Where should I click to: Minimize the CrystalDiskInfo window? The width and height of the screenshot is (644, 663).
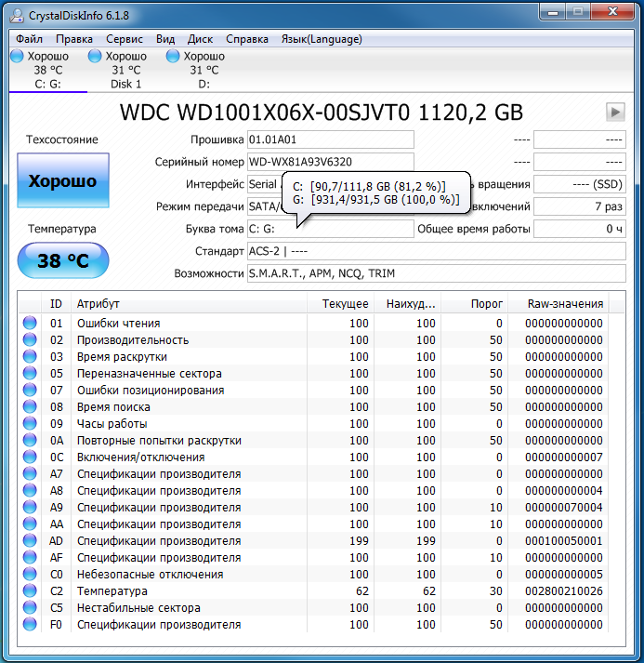tap(553, 12)
